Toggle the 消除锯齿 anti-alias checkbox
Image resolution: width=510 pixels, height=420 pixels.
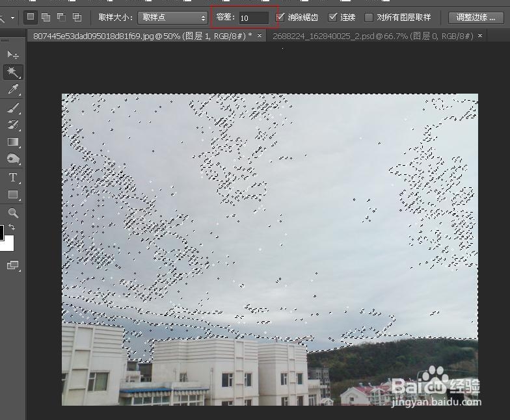pyautogui.click(x=280, y=17)
